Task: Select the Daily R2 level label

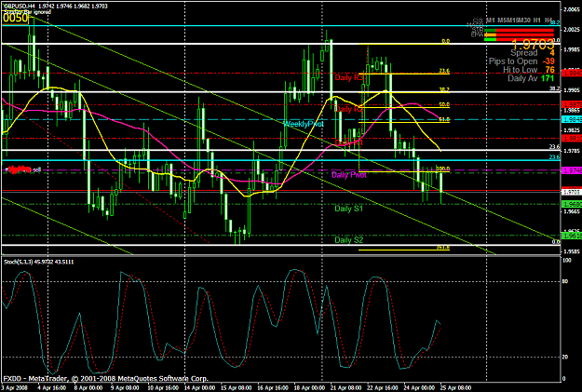Action: pyautogui.click(x=349, y=109)
